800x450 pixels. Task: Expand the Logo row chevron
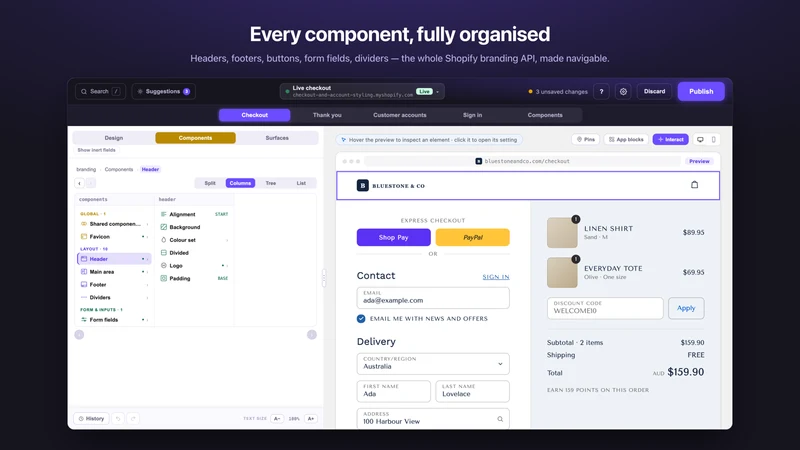[227, 265]
